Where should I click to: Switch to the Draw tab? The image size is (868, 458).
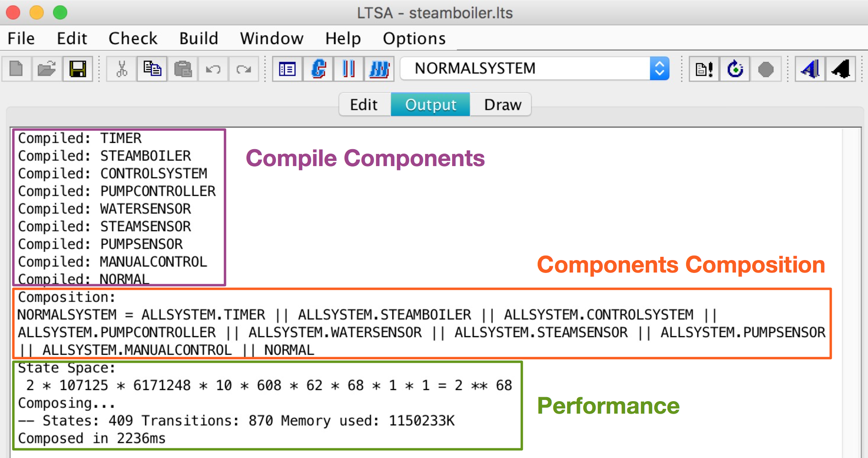[x=502, y=105]
